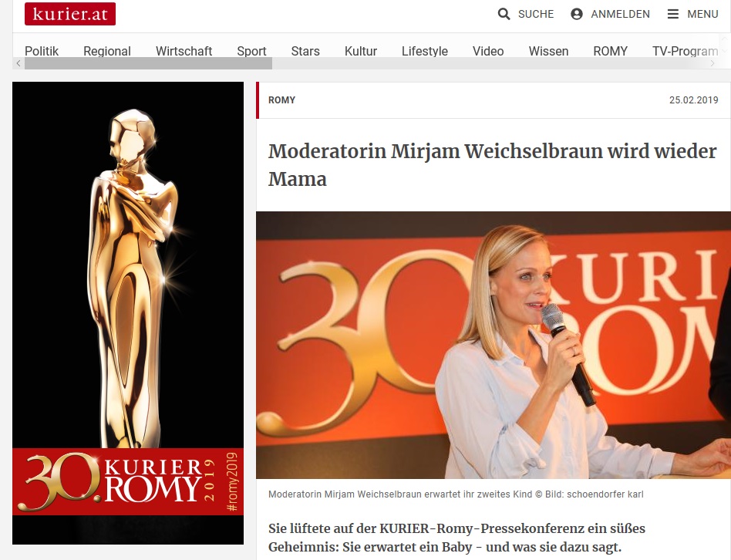
Task: Open the Video section
Action: (x=488, y=51)
